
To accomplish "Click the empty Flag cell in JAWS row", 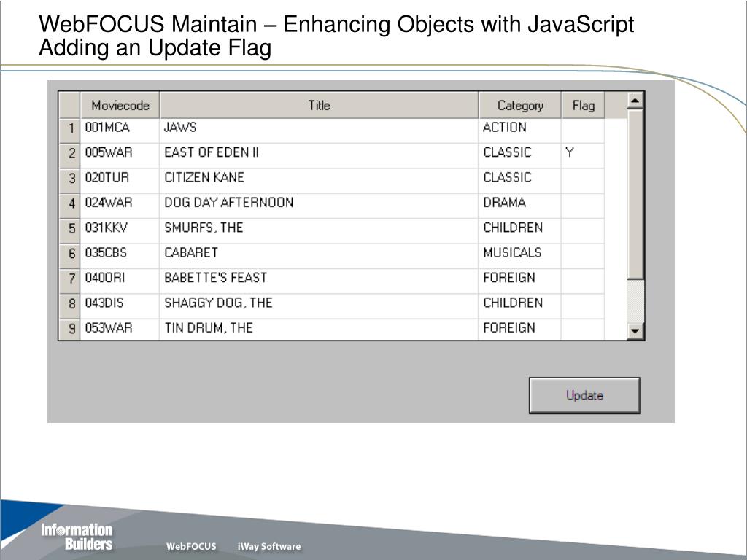I will pos(583,131).
